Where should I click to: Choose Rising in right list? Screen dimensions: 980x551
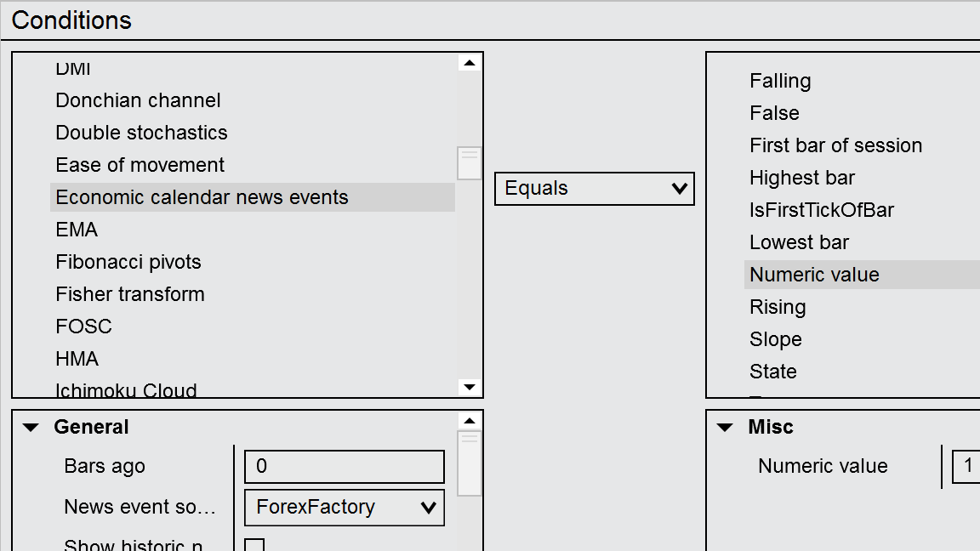point(778,307)
